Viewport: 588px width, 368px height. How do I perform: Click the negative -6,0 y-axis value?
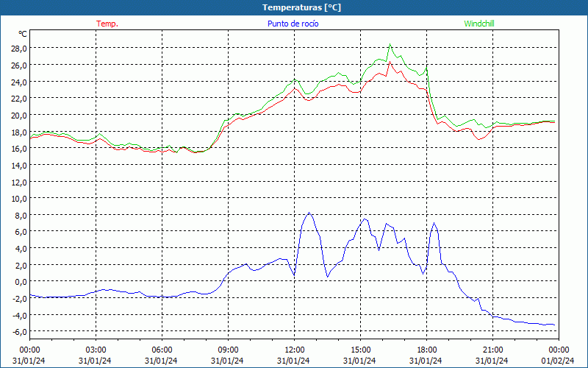[x=19, y=332]
